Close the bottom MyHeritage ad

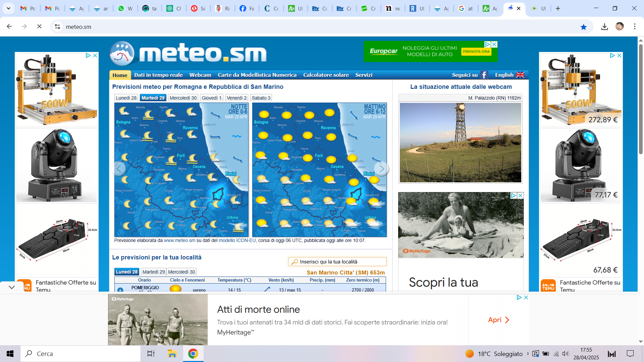click(526, 297)
